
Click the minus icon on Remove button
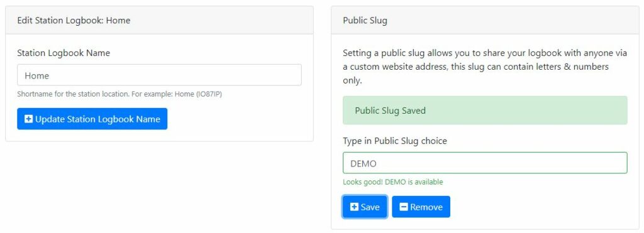coord(404,207)
